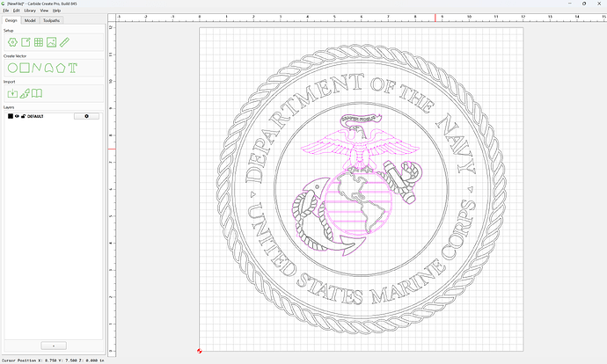Click the scroll banner above the eagle
The width and height of the screenshot is (607, 364).
[361, 120]
